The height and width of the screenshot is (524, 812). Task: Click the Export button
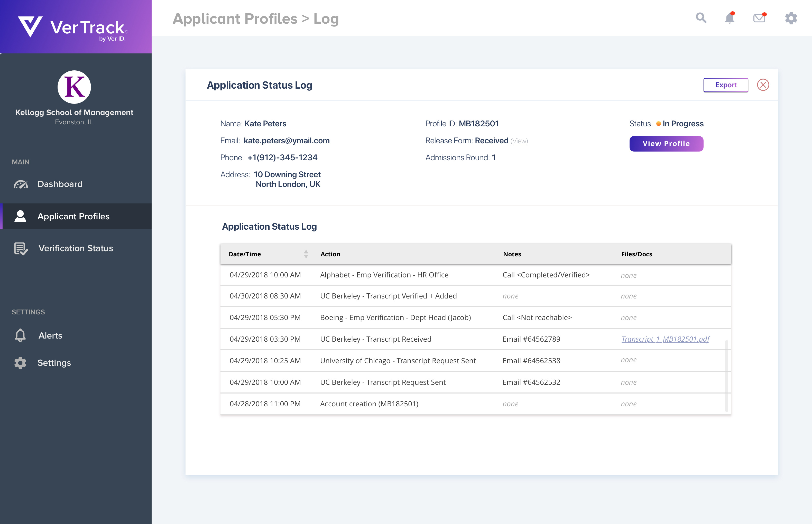coord(726,85)
